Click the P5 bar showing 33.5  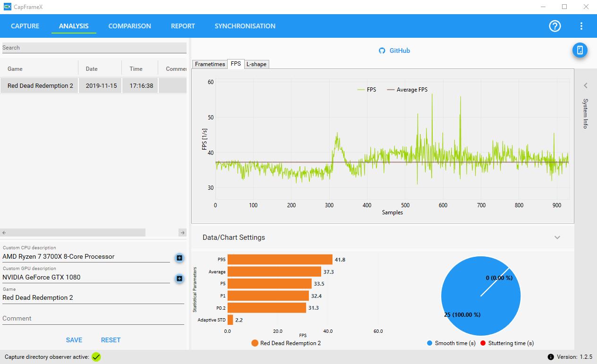pos(270,284)
